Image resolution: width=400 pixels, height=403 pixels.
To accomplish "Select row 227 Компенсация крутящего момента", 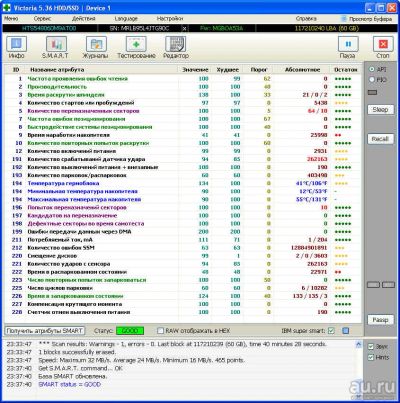I will [183, 304].
